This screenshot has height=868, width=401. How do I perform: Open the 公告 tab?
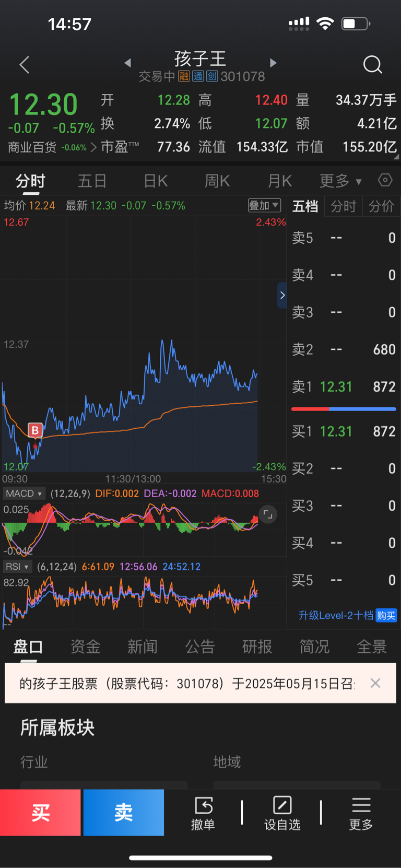tap(200, 647)
